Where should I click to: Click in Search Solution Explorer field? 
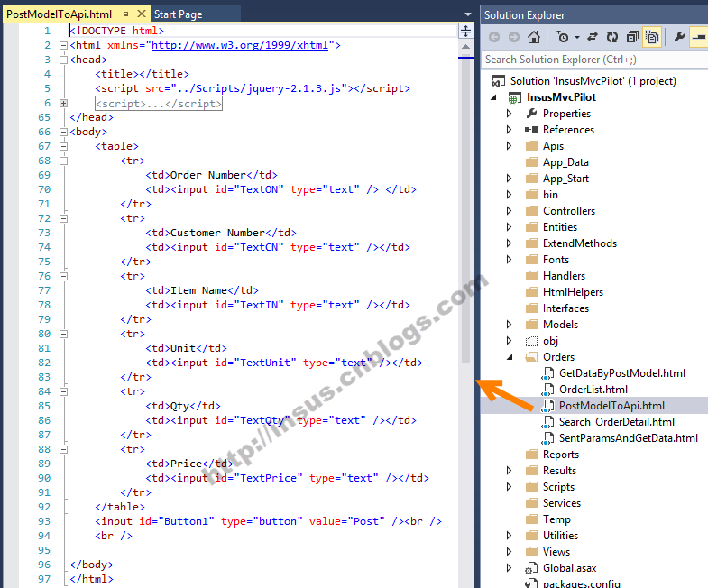click(x=594, y=60)
